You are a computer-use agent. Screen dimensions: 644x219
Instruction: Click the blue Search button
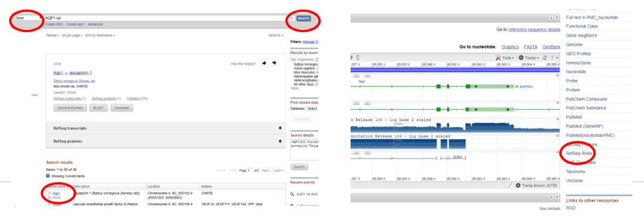click(304, 18)
